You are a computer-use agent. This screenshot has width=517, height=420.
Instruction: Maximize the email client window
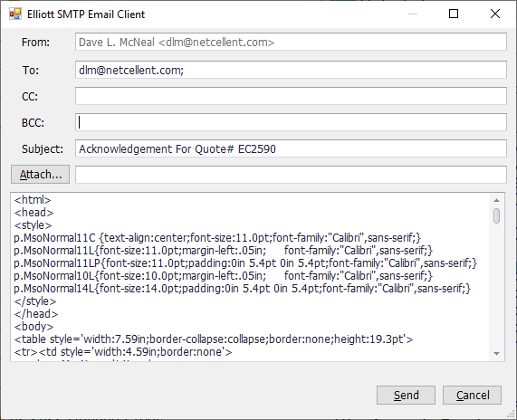coord(454,14)
